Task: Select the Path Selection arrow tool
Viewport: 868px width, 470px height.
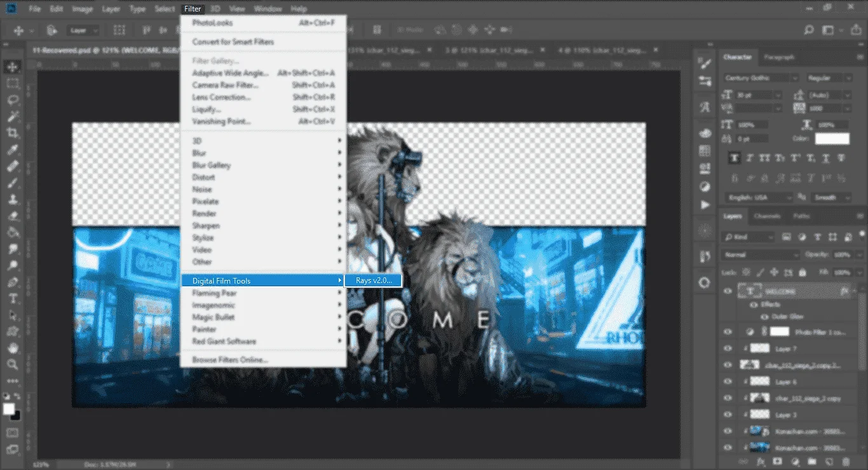Action: pos(12,315)
